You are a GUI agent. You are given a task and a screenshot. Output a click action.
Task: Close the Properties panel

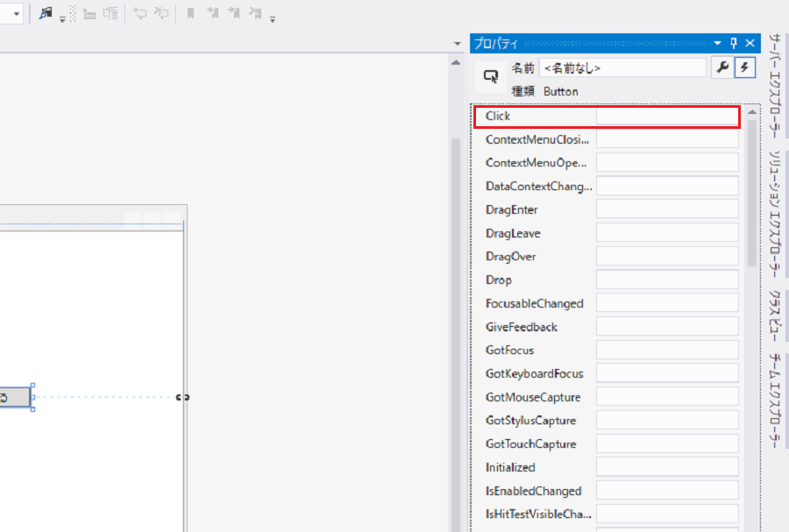coord(750,43)
